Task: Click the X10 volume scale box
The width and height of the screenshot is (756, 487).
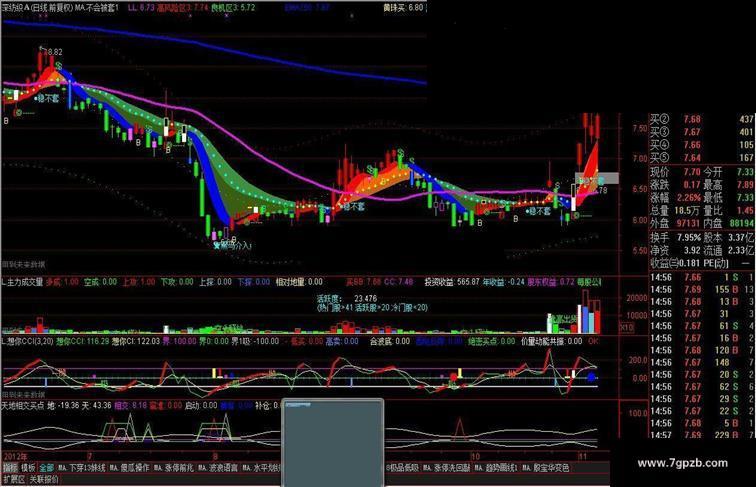Action: point(627,327)
